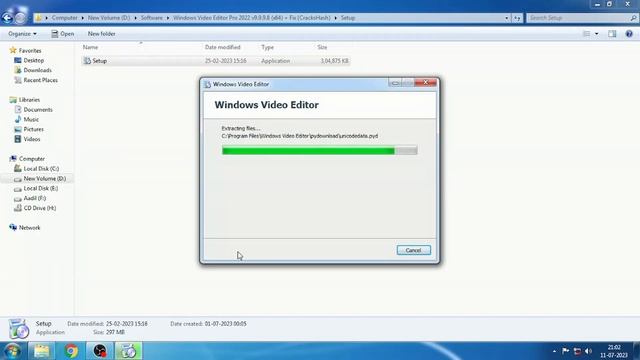Open Explorer help
Image resolution: width=640 pixels, height=360 pixels.
pyautogui.click(x=629, y=34)
